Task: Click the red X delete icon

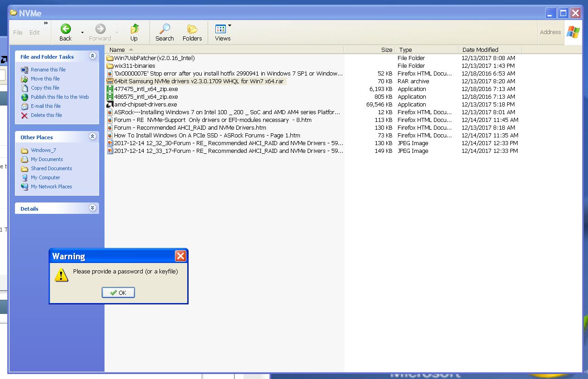Action: pyautogui.click(x=25, y=115)
